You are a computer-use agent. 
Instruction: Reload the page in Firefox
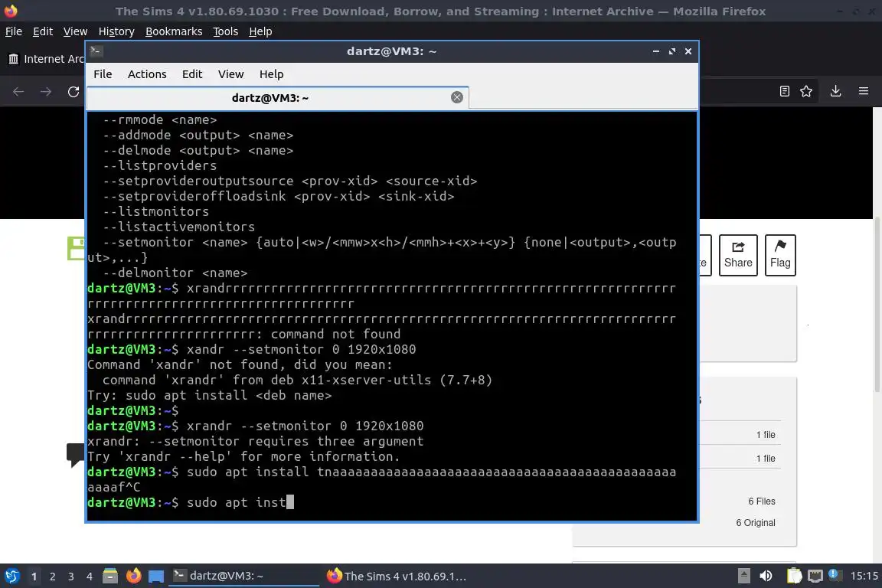pos(73,91)
